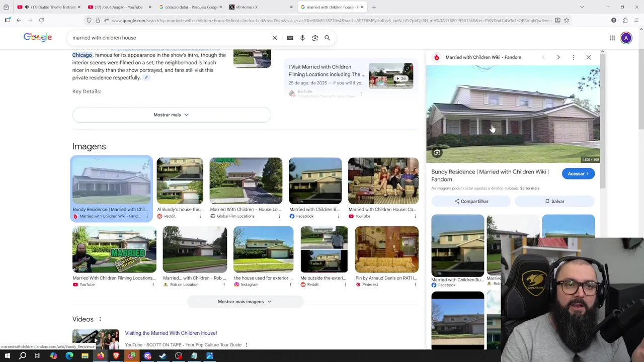Image resolution: width=644 pixels, height=362 pixels.
Task: Open the Google apps grid
Action: 612,38
